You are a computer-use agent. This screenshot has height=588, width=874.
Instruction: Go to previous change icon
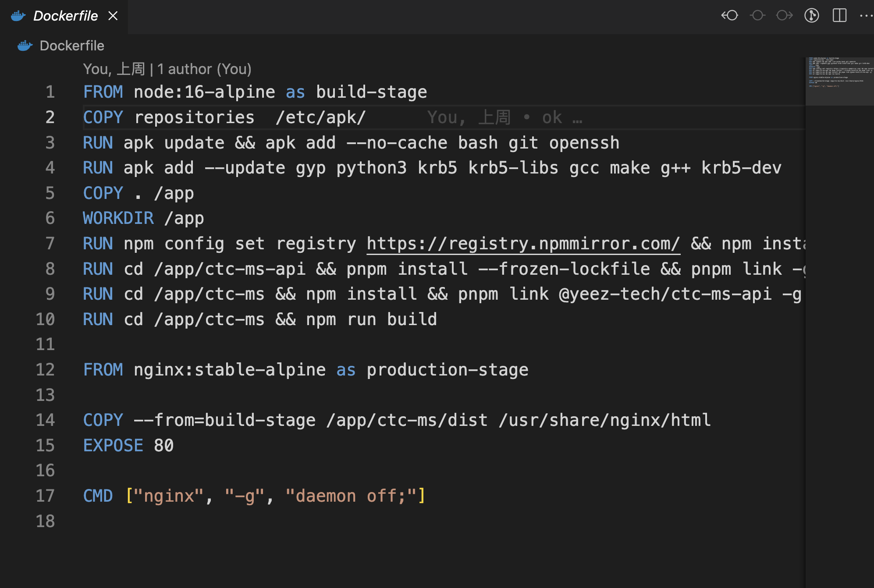(730, 16)
